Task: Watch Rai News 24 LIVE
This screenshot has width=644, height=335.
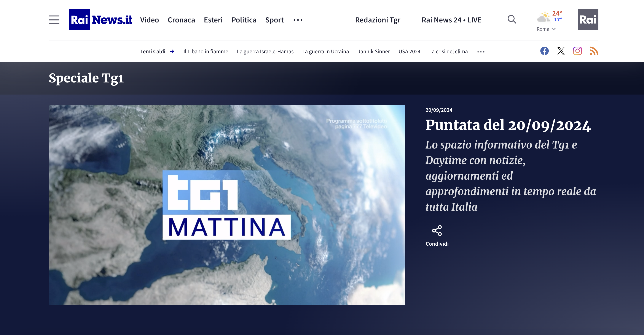Action: (x=451, y=20)
